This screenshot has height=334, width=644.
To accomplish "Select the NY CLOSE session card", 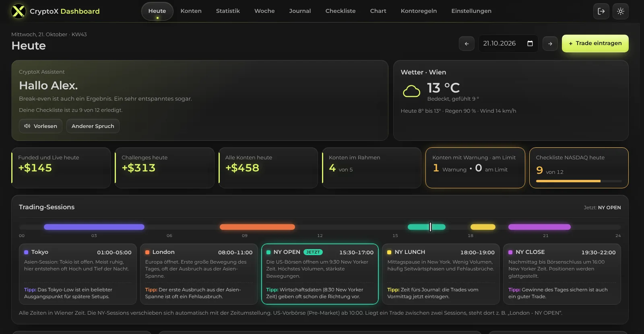I will click(562, 274).
